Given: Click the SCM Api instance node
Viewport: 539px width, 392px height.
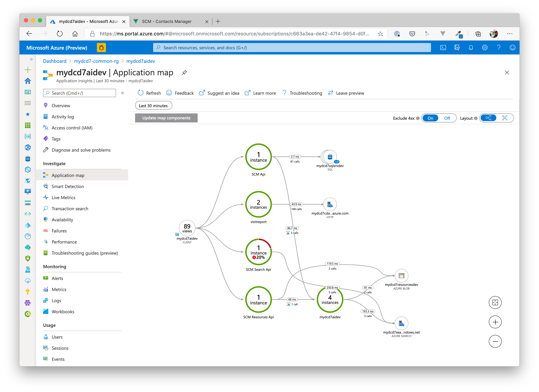Looking at the screenshot, I should tap(258, 157).
